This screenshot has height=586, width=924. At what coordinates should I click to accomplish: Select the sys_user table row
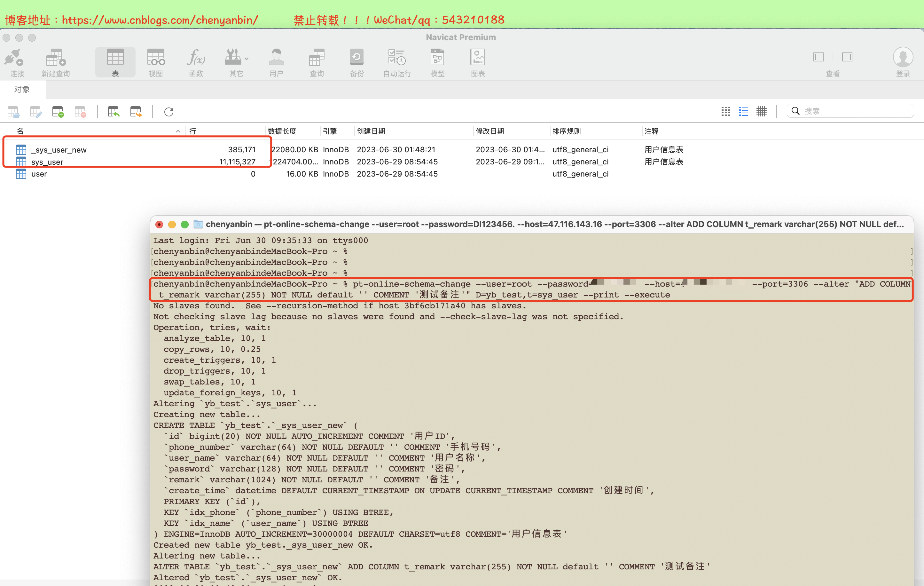[x=462, y=162]
